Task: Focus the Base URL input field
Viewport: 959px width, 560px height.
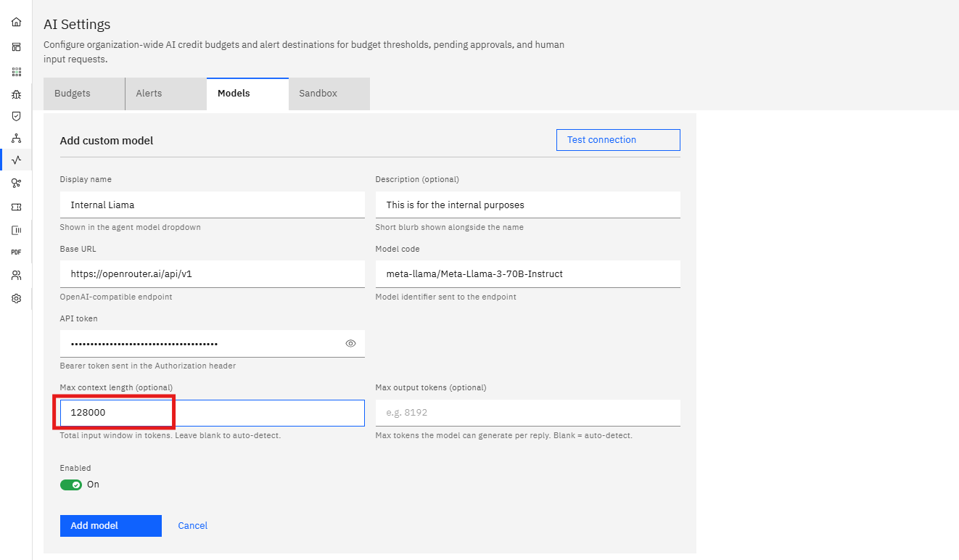Action: click(213, 274)
